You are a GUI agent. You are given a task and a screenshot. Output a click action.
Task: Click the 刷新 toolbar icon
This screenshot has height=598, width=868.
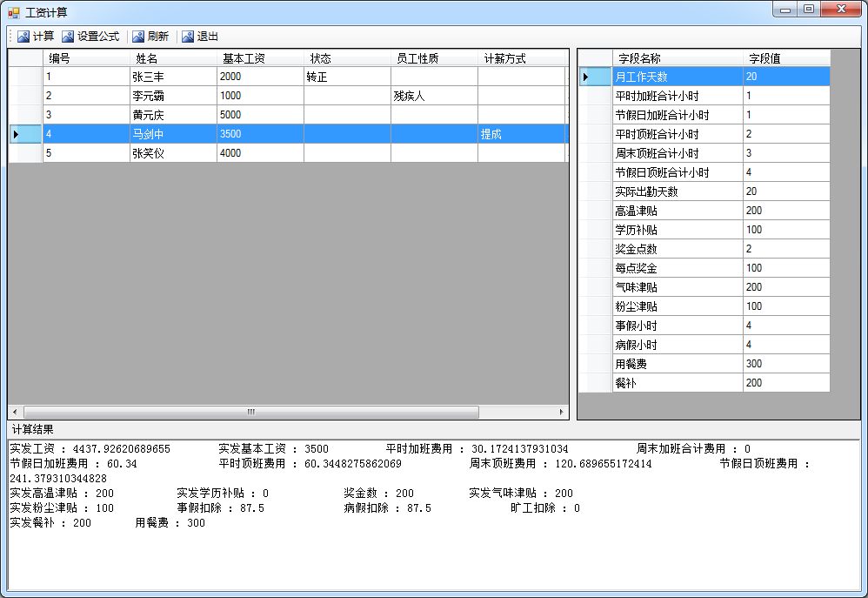[138, 37]
